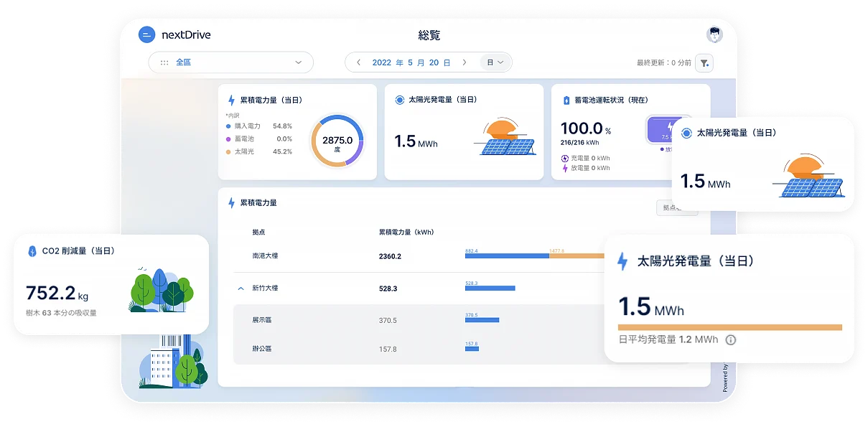Select the 南港大樓 site row

click(266, 256)
